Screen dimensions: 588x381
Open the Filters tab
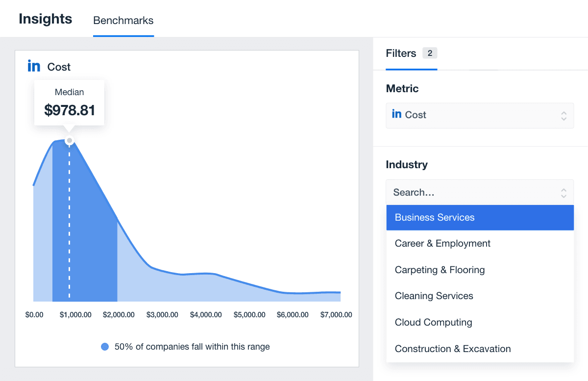click(x=401, y=53)
